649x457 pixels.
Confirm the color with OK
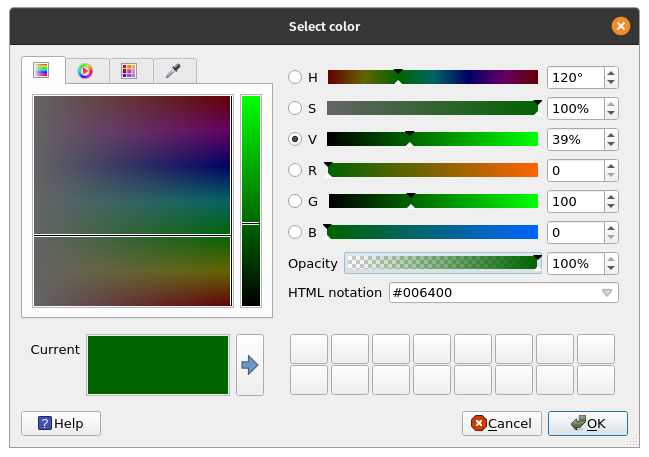point(588,423)
